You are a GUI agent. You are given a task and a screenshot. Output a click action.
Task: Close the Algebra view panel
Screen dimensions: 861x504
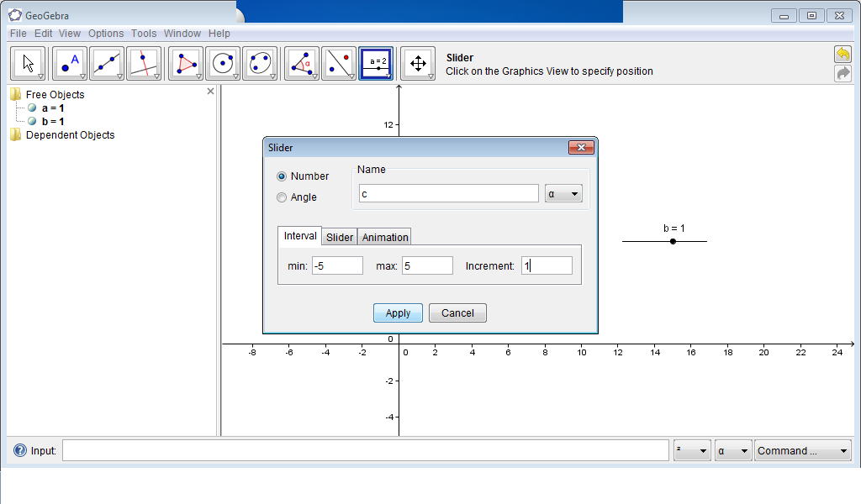pyautogui.click(x=210, y=91)
